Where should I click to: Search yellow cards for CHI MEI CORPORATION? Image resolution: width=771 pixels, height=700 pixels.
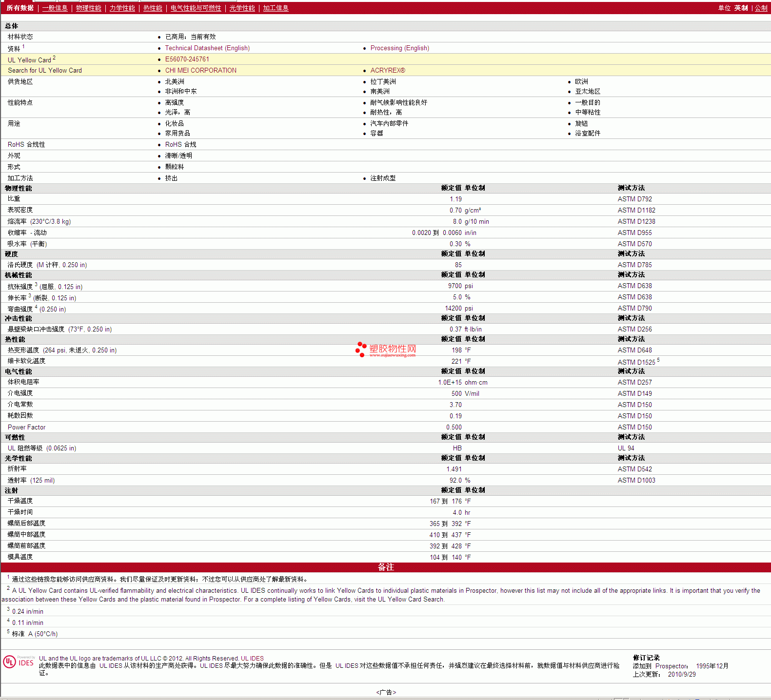pyautogui.click(x=200, y=71)
